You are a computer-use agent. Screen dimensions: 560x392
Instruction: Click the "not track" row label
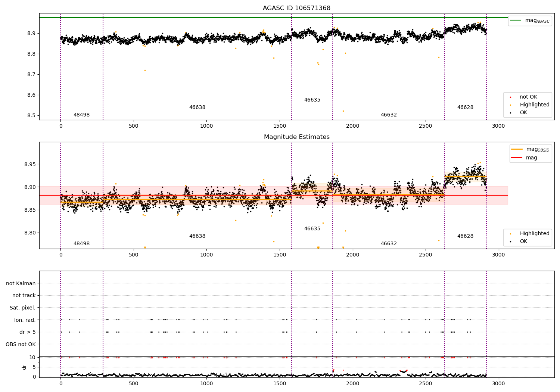point(24,296)
